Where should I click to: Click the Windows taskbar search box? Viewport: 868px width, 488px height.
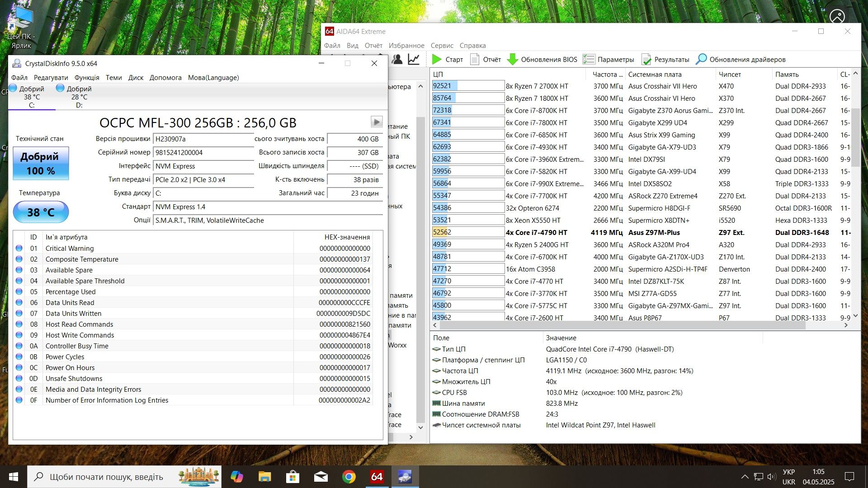(125, 477)
